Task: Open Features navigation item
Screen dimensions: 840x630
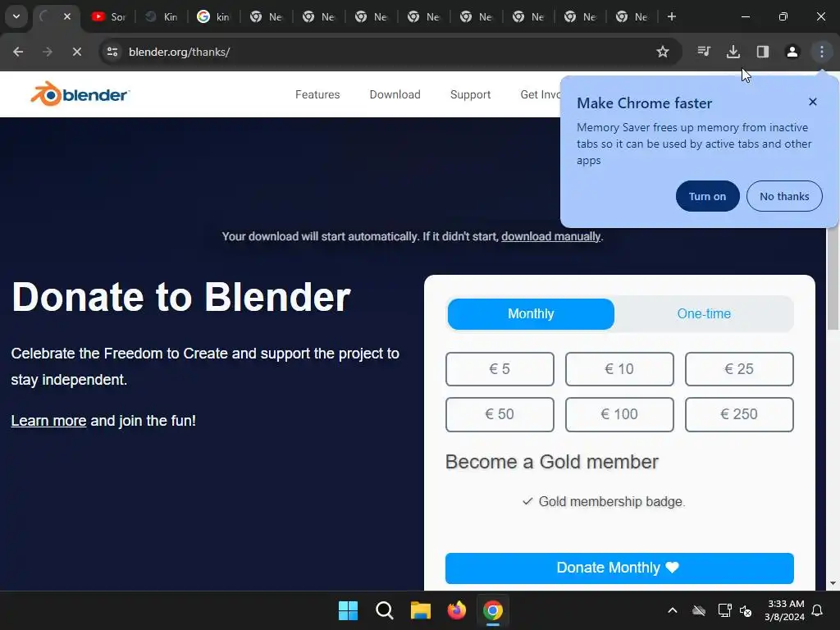Action: pos(317,94)
